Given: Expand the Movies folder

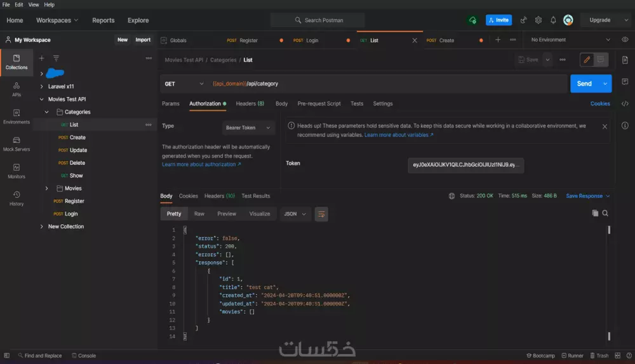Looking at the screenshot, I should coord(46,188).
